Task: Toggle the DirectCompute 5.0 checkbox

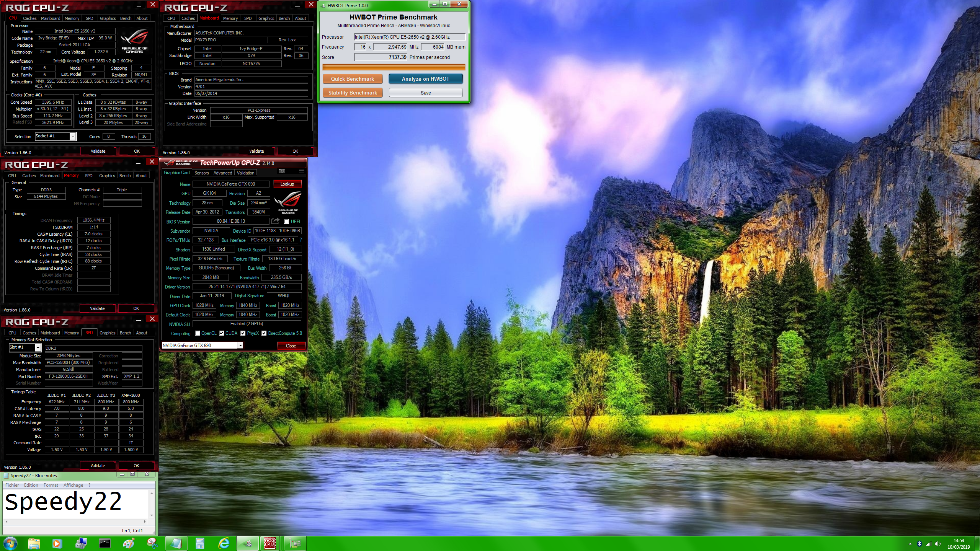Action: [264, 333]
